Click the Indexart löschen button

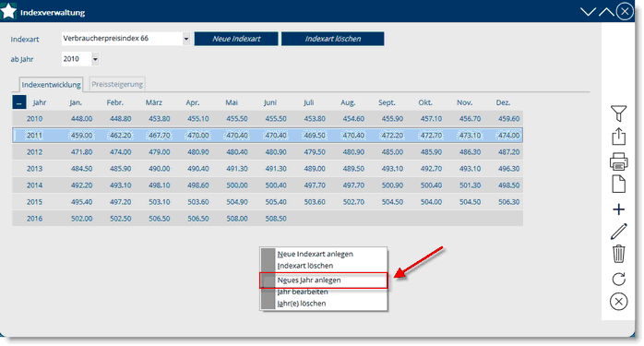click(333, 39)
